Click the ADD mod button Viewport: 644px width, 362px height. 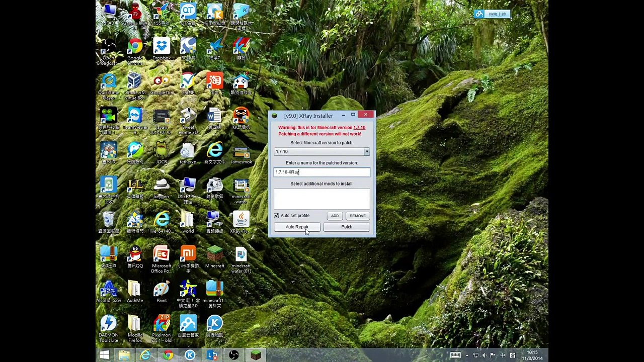tap(335, 216)
